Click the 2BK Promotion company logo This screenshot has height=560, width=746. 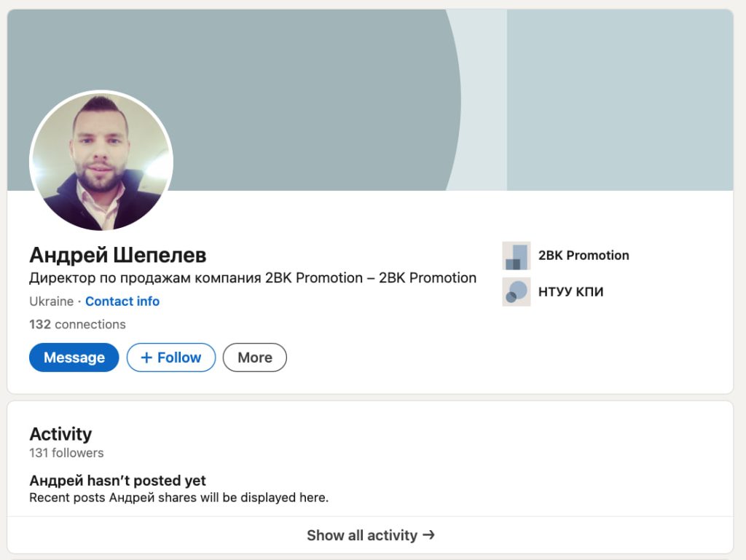pos(517,256)
